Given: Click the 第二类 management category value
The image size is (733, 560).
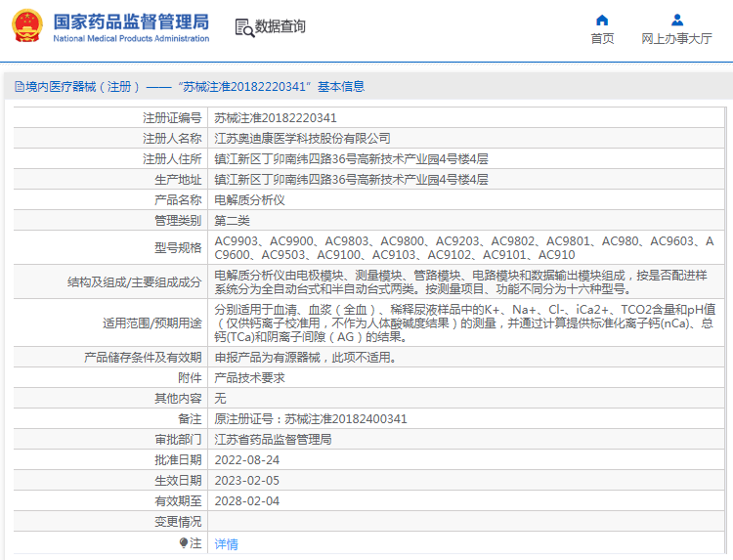Looking at the screenshot, I should [x=232, y=220].
